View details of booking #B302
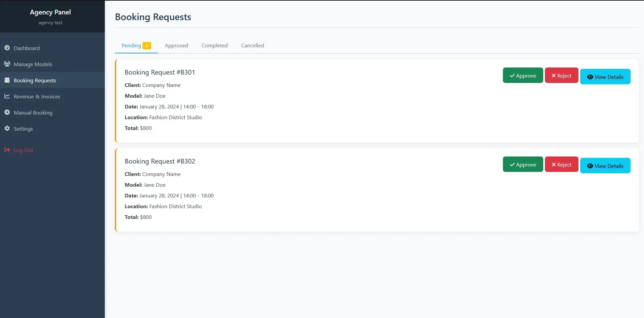This screenshot has height=318, width=644. pyautogui.click(x=605, y=166)
